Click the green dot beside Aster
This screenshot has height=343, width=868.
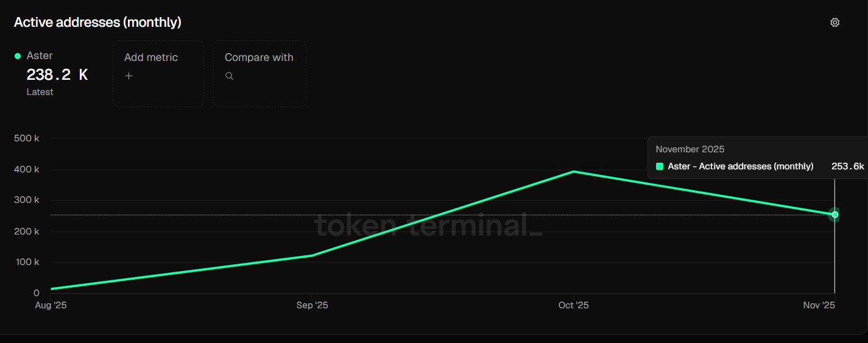[18, 56]
